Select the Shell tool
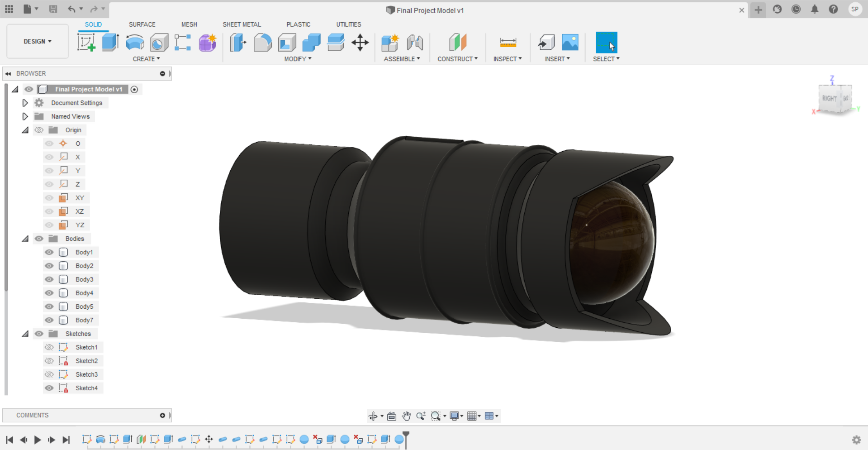This screenshot has width=868, height=450. [287, 43]
